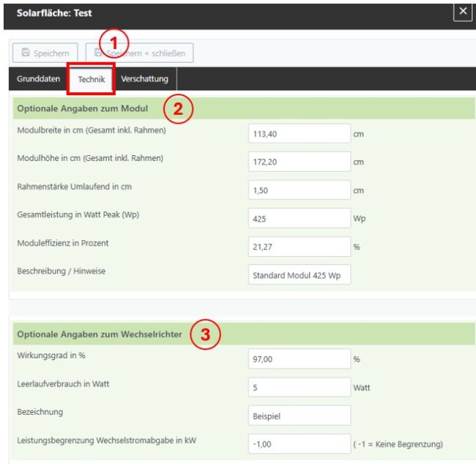Click the Moduleffizienz field showing 21,27

pos(300,247)
